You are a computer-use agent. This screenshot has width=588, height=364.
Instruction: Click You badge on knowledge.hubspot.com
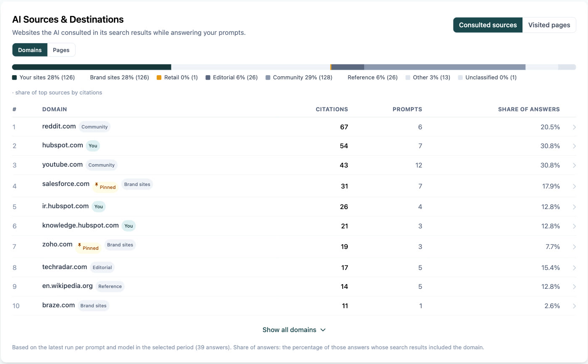point(129,226)
